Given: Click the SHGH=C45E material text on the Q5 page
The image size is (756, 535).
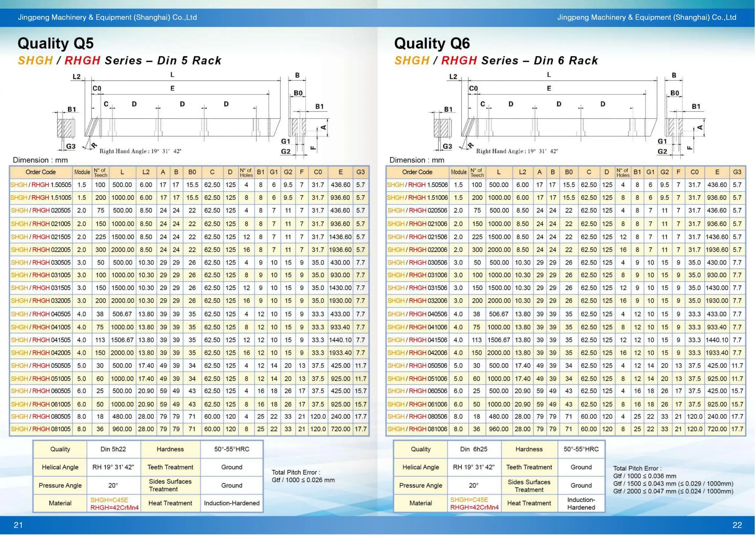Looking at the screenshot, I should (x=109, y=500).
